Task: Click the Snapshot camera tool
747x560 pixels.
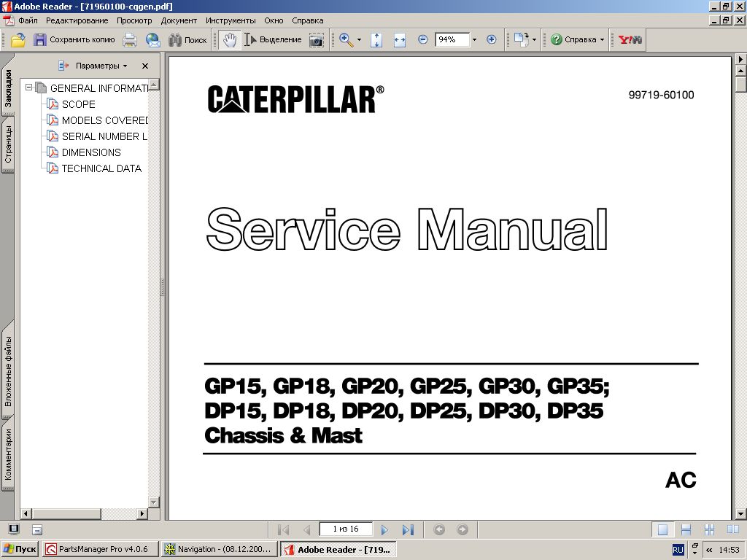Action: pyautogui.click(x=316, y=40)
